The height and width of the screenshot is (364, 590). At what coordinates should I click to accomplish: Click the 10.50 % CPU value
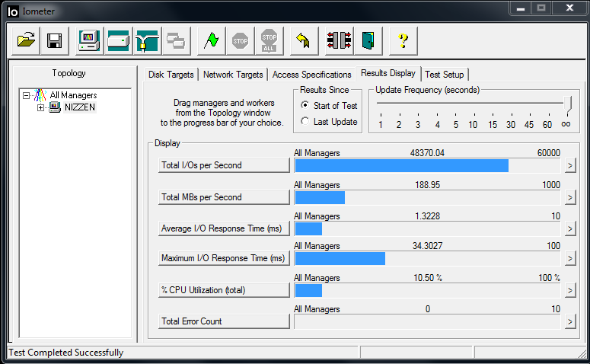[428, 278]
